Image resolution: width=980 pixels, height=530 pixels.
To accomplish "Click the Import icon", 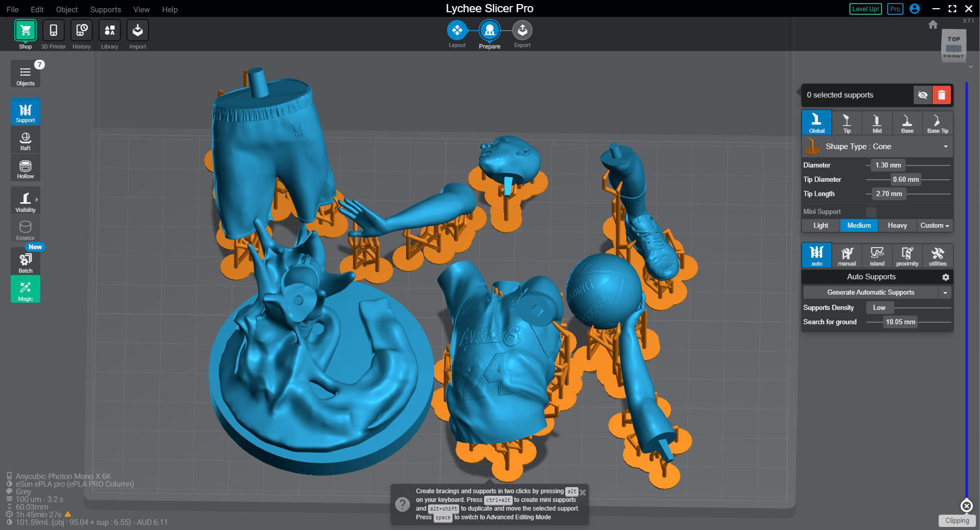I will [x=137, y=31].
